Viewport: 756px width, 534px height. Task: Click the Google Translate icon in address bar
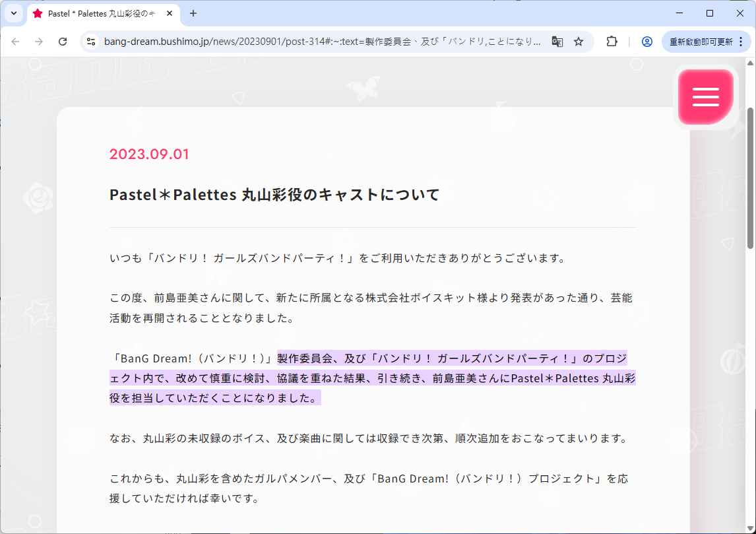(x=557, y=42)
